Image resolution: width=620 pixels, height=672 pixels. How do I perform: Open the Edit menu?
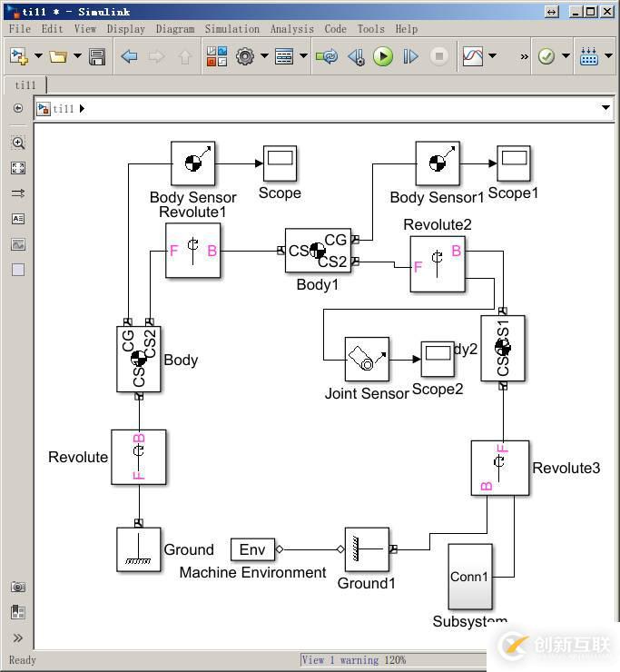click(x=53, y=29)
